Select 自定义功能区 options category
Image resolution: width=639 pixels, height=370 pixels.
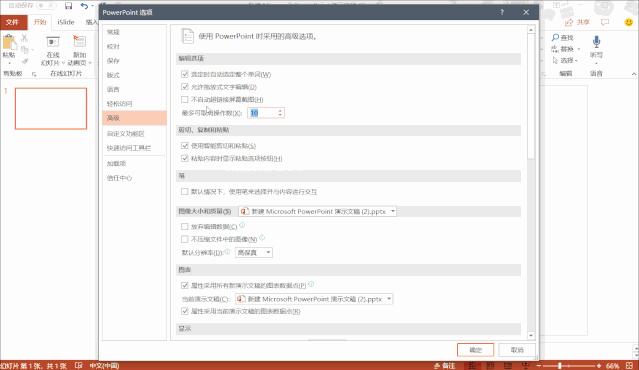pyautogui.click(x=134, y=134)
